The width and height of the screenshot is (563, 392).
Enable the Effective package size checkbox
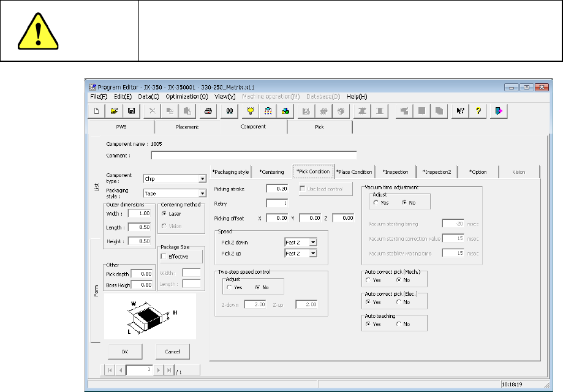click(x=164, y=257)
